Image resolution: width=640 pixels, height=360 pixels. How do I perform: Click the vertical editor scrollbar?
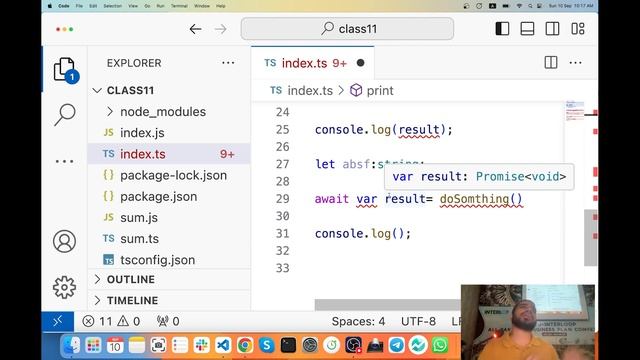[x=590, y=238]
